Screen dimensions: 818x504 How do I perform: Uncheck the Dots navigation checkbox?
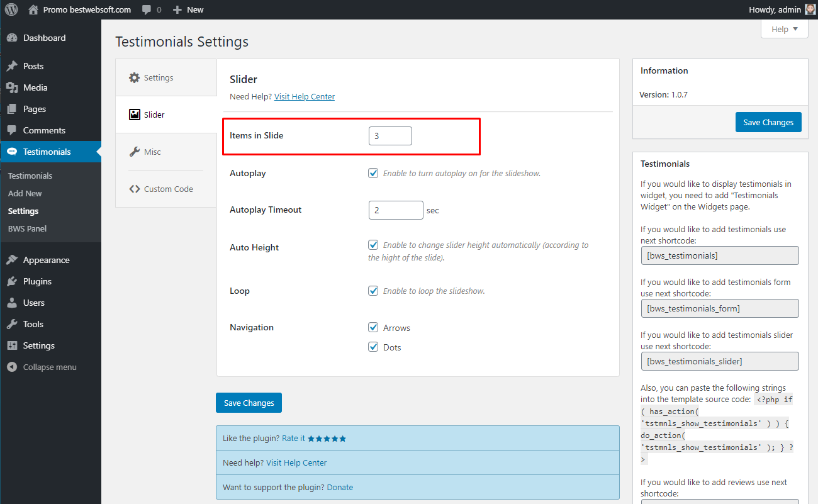pyautogui.click(x=373, y=347)
